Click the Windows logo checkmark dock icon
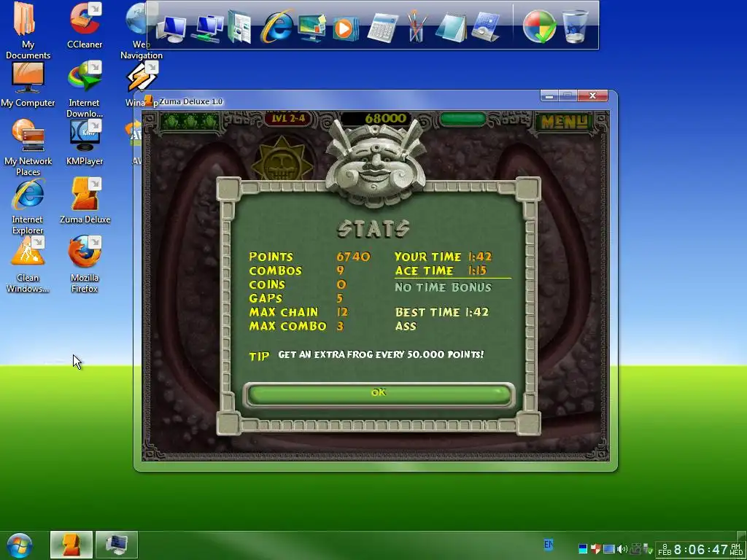This screenshot has height=560, width=747. (539, 27)
